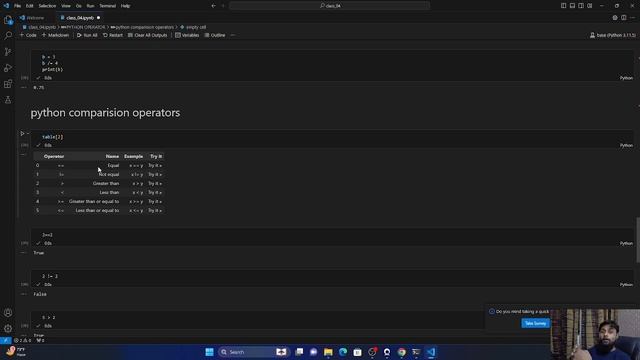This screenshot has width=640, height=360.
Task: Open editor More Actions ellipsis
Action: point(632,18)
